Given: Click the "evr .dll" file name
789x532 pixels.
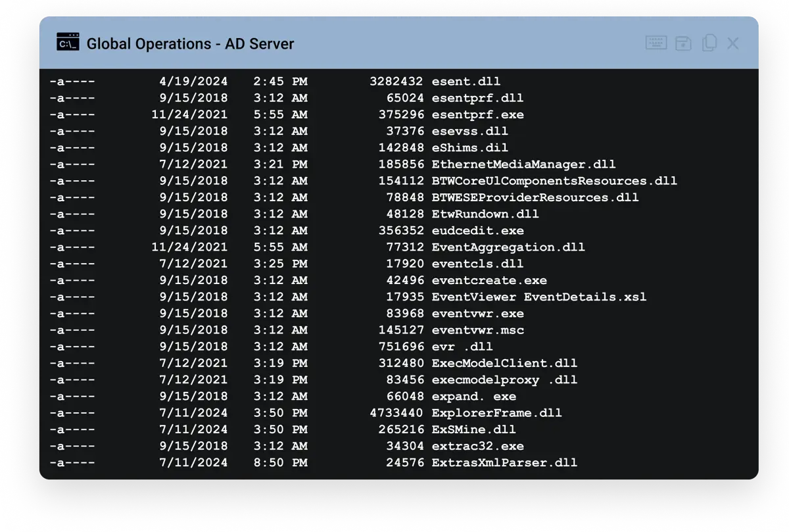Looking at the screenshot, I should click(x=462, y=347).
